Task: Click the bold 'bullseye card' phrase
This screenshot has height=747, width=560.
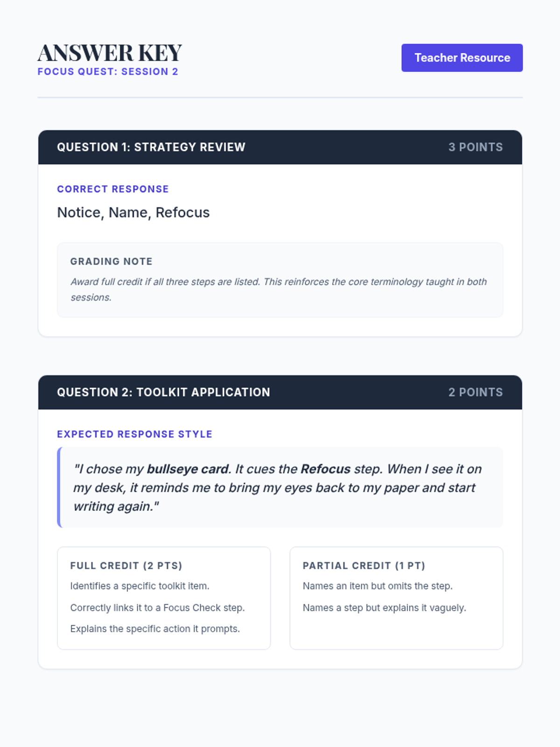Action: coord(188,469)
